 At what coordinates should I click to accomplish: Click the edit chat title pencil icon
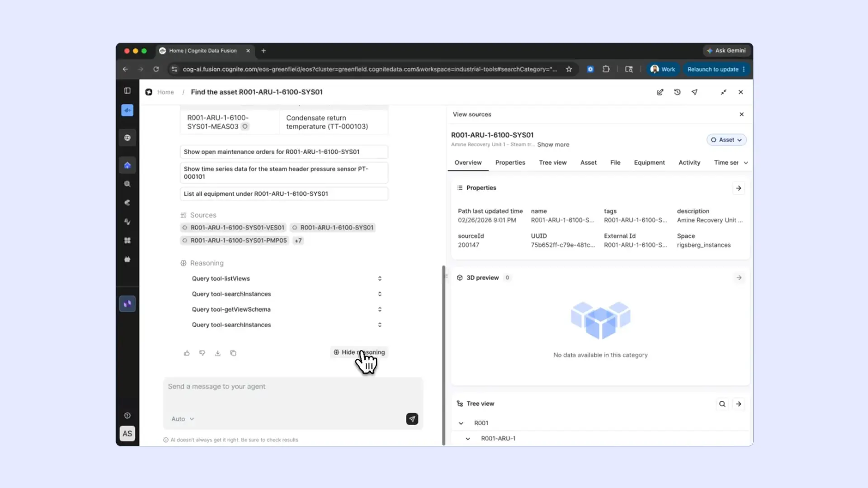point(660,92)
